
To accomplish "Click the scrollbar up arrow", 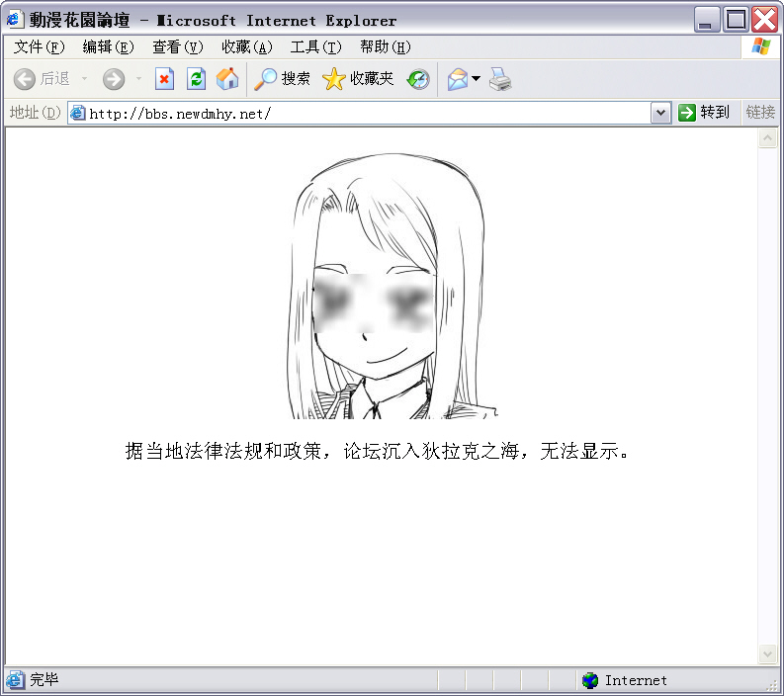I will point(767,138).
